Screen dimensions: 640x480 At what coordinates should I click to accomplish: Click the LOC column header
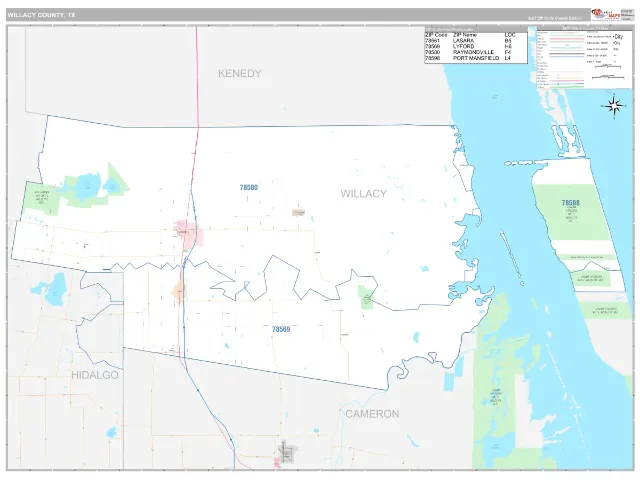coord(510,35)
